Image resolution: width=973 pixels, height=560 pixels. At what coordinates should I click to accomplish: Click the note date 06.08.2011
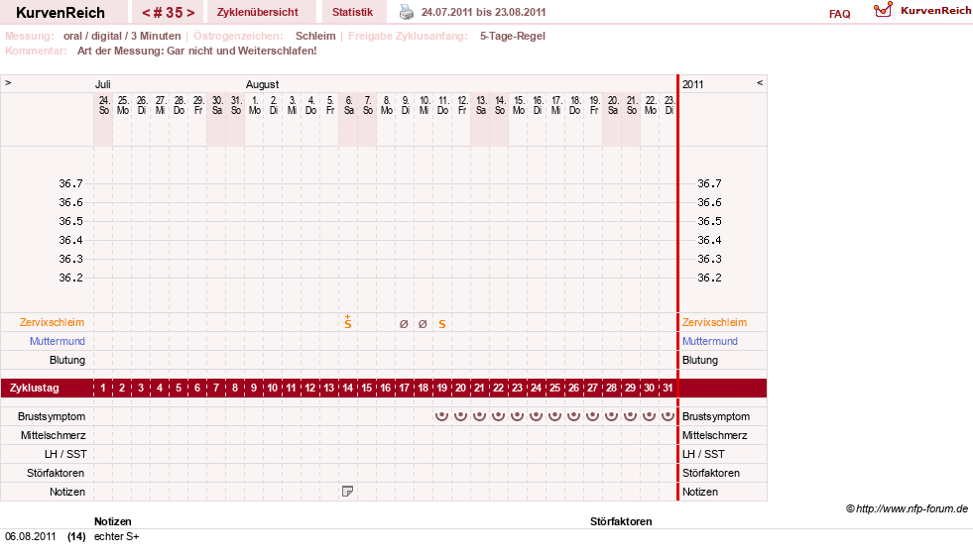pyautogui.click(x=31, y=536)
